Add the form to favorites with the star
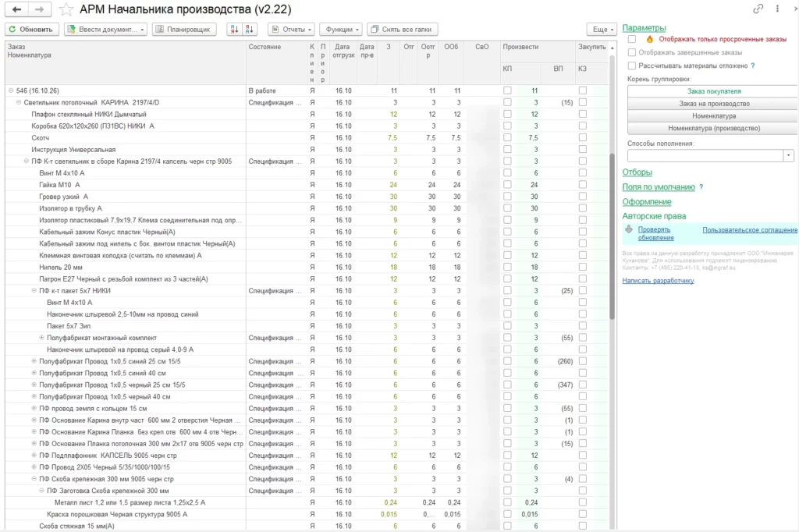The image size is (799, 532). pyautogui.click(x=66, y=9)
